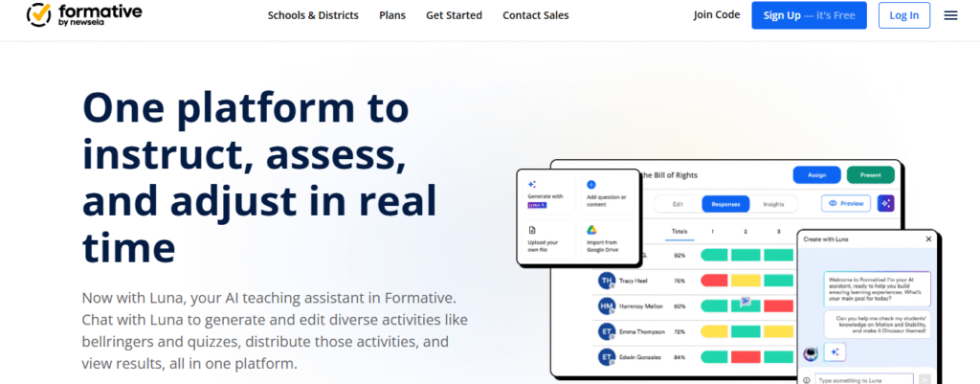The width and height of the screenshot is (980, 384).
Task: Select the Insights tab
Action: tap(773, 204)
